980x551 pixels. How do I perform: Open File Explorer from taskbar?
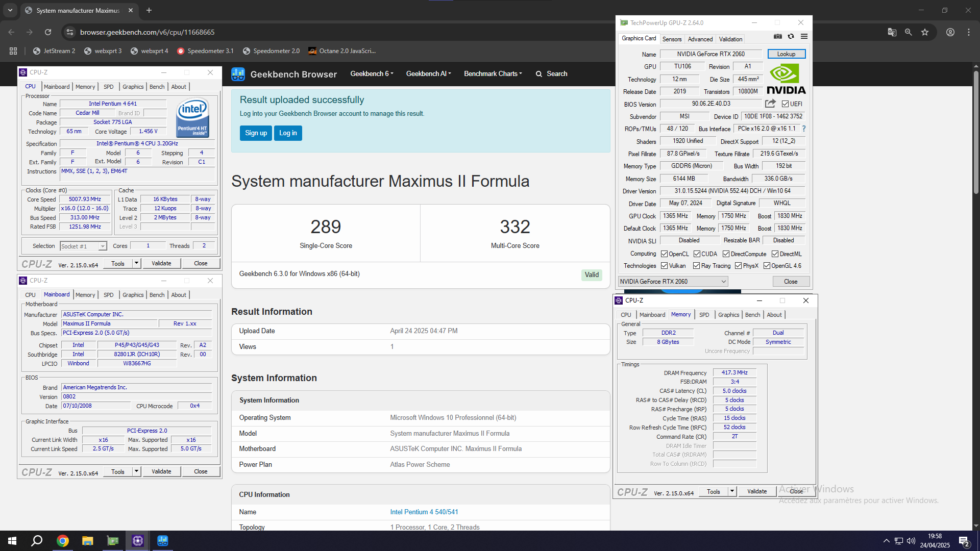click(88, 541)
